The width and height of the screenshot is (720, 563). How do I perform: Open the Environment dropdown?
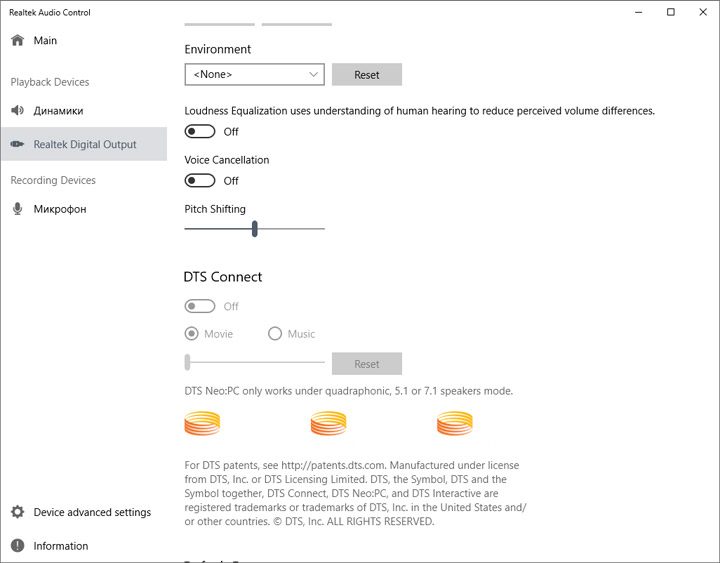(x=254, y=74)
